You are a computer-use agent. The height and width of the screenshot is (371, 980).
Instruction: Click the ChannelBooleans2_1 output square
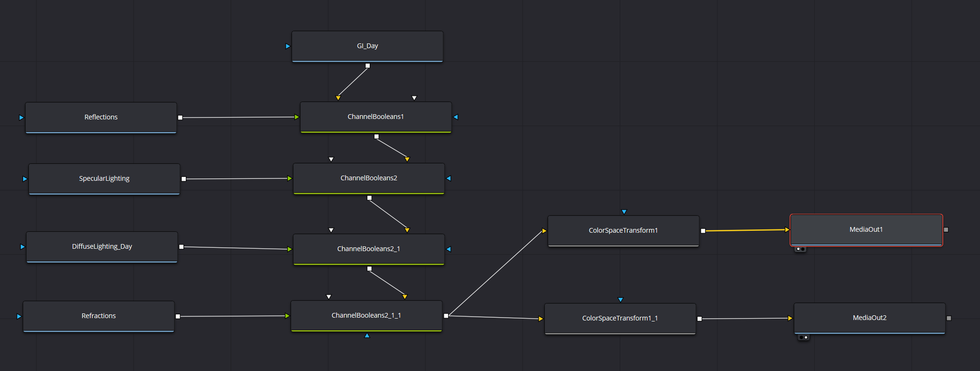(369, 269)
